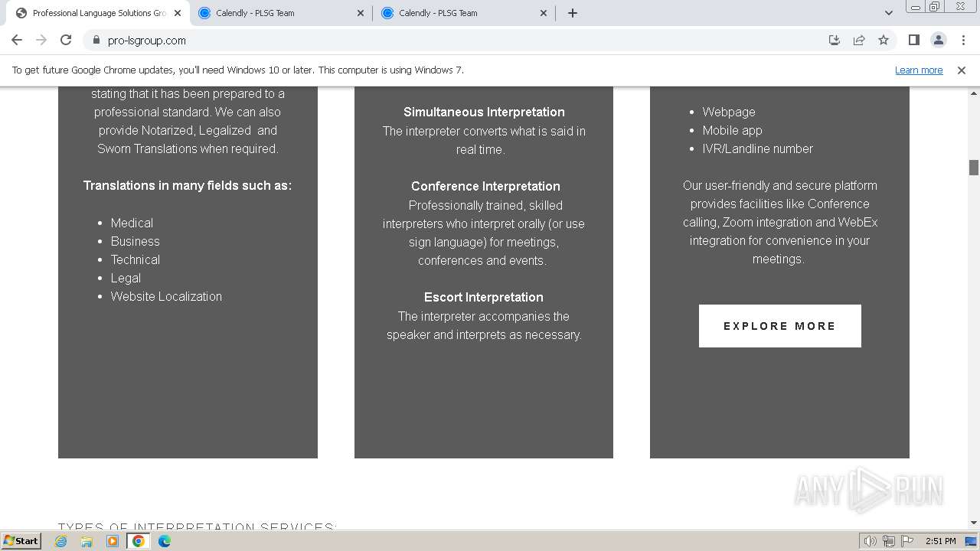Launch Internet Explorer from the taskbar
Screen dimensions: 980x551
(61, 541)
